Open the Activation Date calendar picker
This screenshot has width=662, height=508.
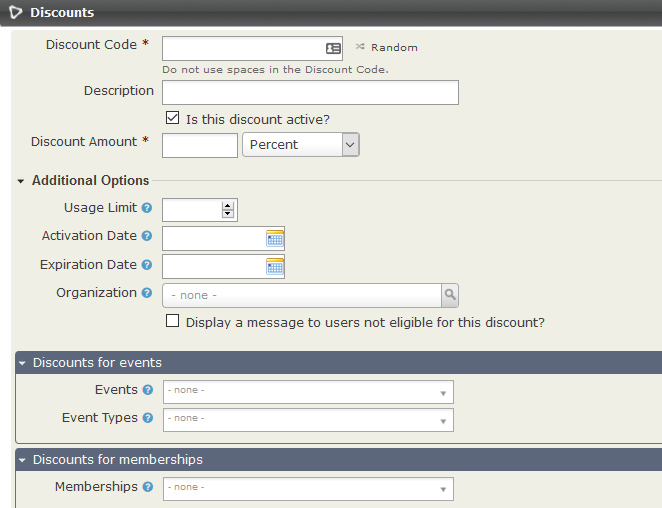coord(275,238)
